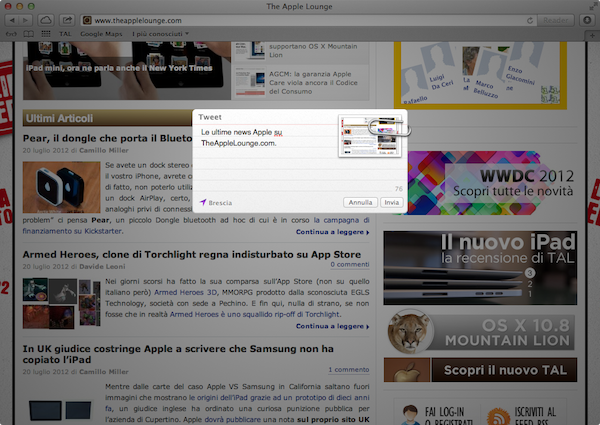Open Reading List glasses icon

click(11, 34)
